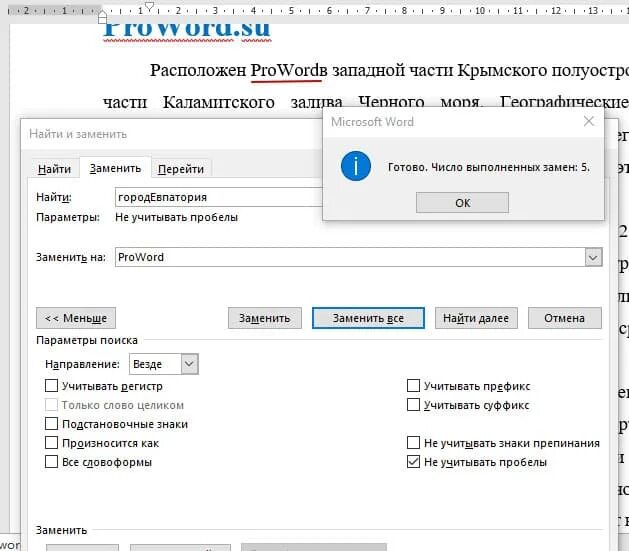Click the Найти далее button
This screenshot has height=551, width=629.
click(476, 318)
